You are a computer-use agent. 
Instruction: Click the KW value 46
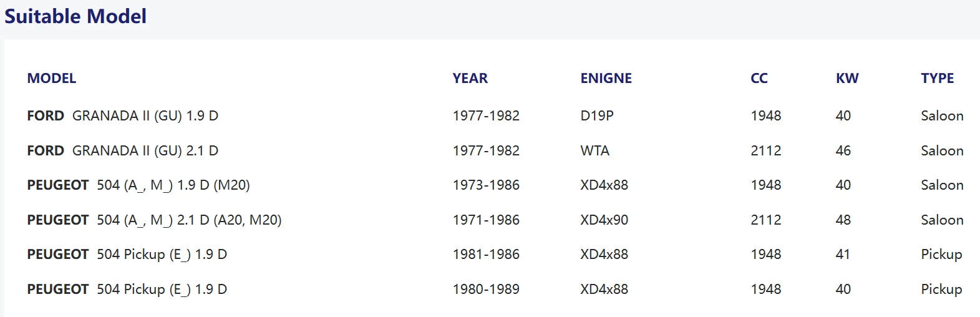pyautogui.click(x=843, y=151)
